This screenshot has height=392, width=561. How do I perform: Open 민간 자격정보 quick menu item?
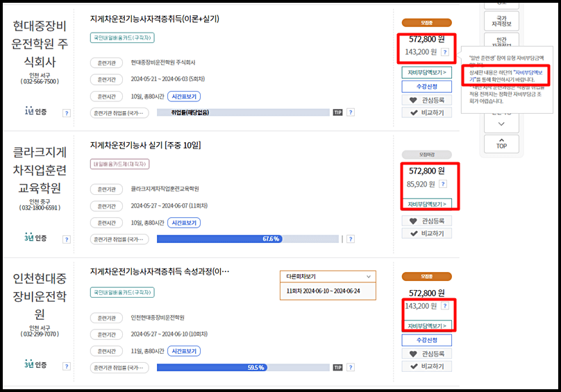501,40
